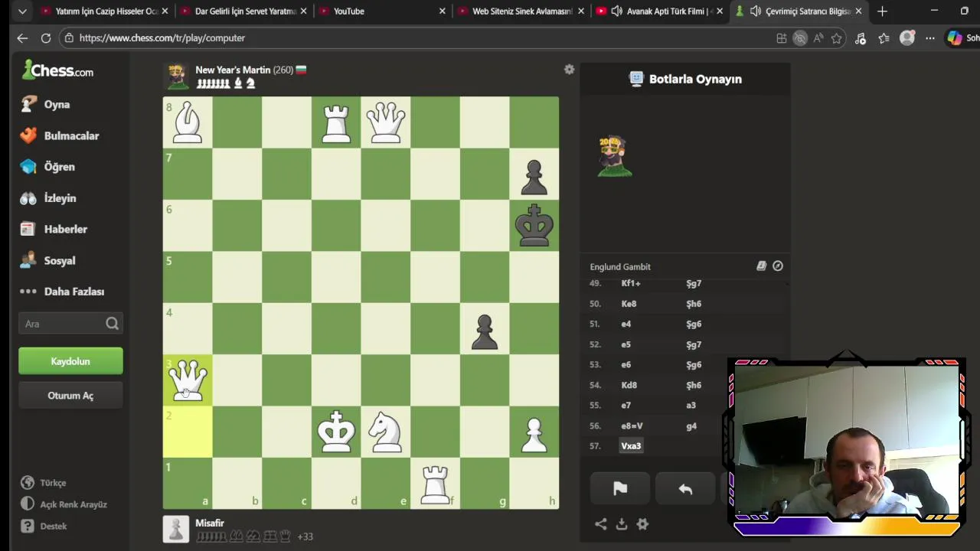Image resolution: width=980 pixels, height=551 pixels.
Task: Click the undo move arrow button
Action: [685, 489]
